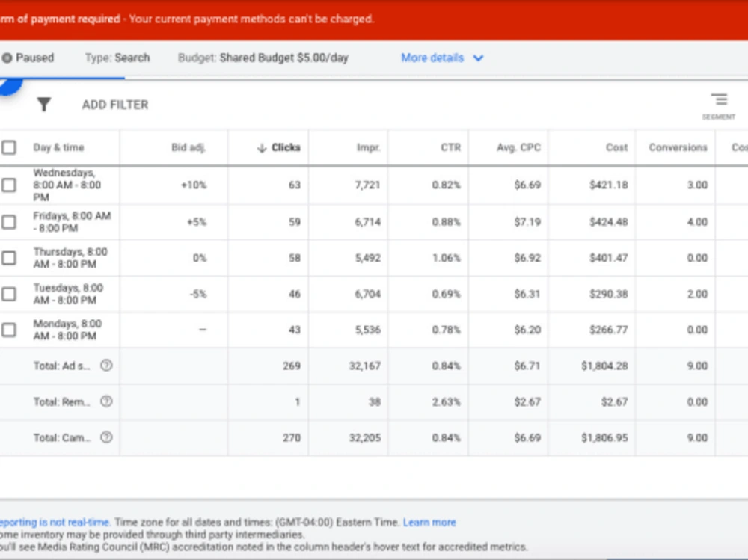Check the Fridays schedule row checkbox

[8, 222]
